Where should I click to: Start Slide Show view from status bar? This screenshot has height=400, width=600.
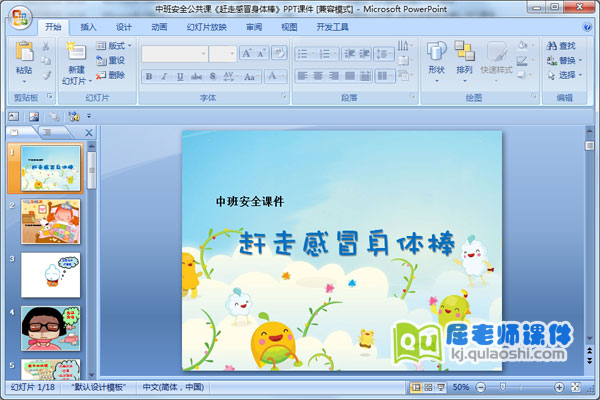tap(441, 388)
